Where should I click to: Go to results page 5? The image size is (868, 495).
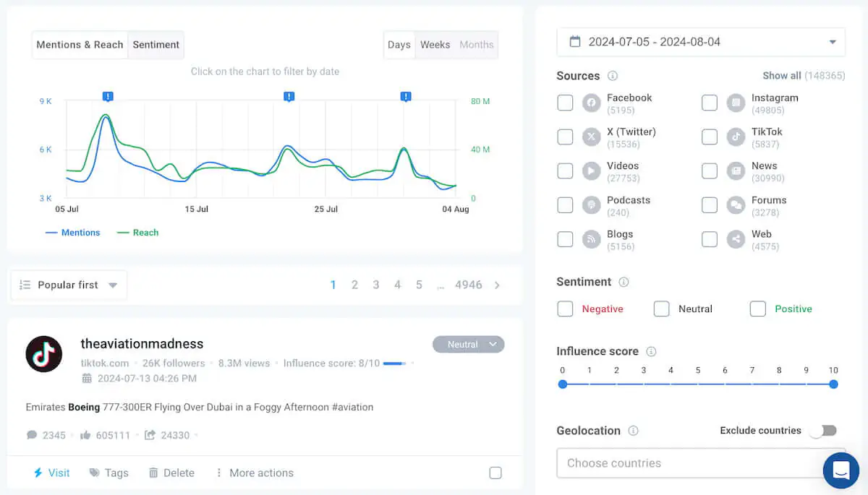419,285
